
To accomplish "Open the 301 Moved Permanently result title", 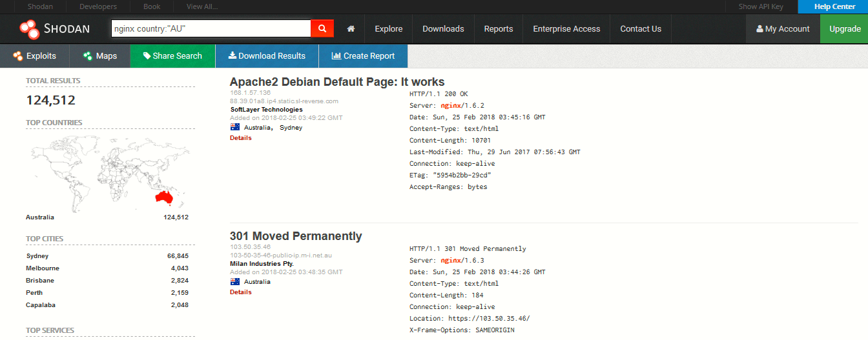I will 296,236.
